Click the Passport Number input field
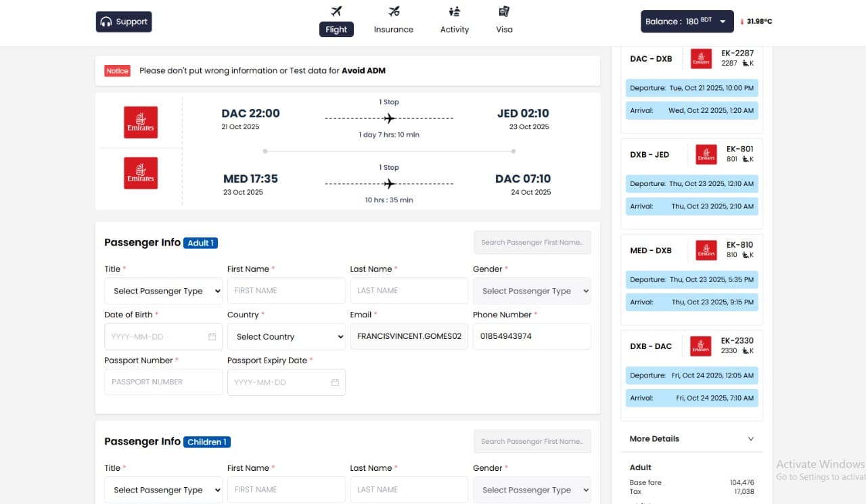866x504 pixels. (x=163, y=382)
